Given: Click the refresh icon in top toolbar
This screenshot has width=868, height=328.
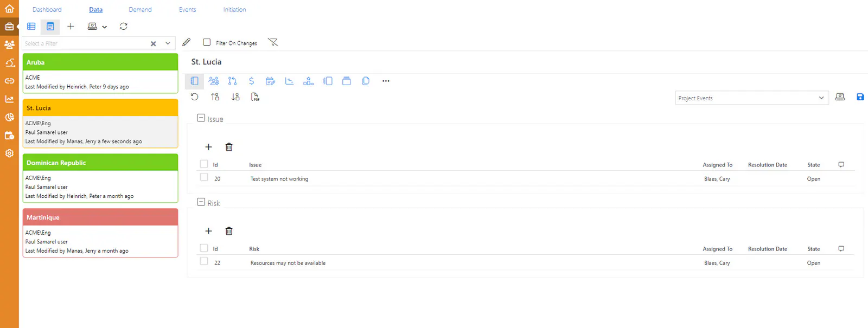Looking at the screenshot, I should (124, 26).
